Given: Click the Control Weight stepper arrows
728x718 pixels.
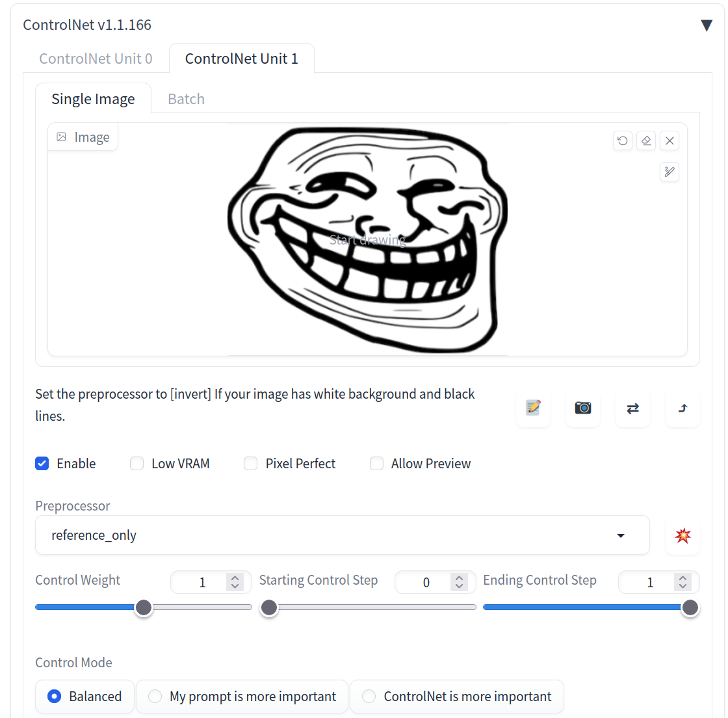Looking at the screenshot, I should [235, 582].
